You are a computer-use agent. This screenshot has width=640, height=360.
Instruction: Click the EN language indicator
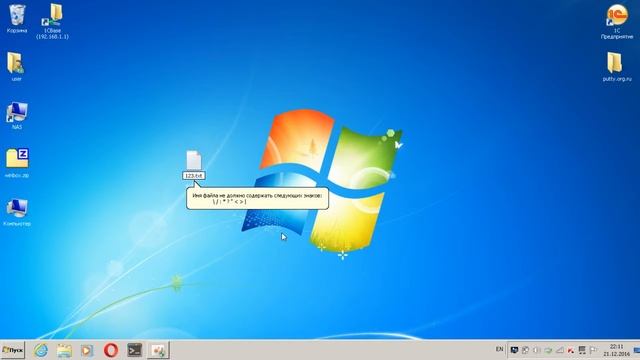click(499, 349)
